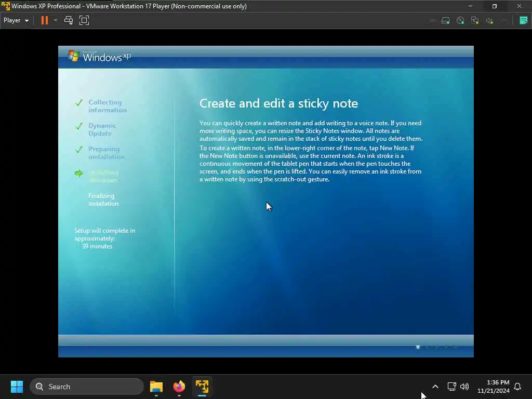Open File Explorer from the taskbar
Image resolution: width=532 pixels, height=399 pixels.
pos(156,387)
